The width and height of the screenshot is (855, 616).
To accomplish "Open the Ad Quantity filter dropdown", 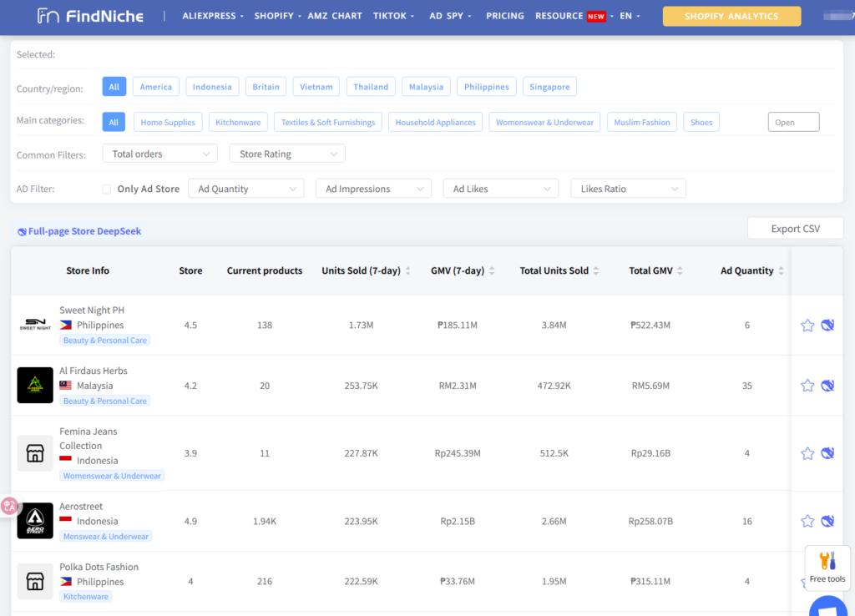I will point(246,189).
